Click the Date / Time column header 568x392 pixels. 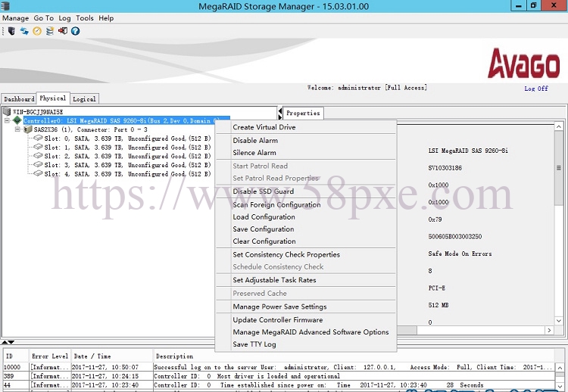[x=112, y=356]
